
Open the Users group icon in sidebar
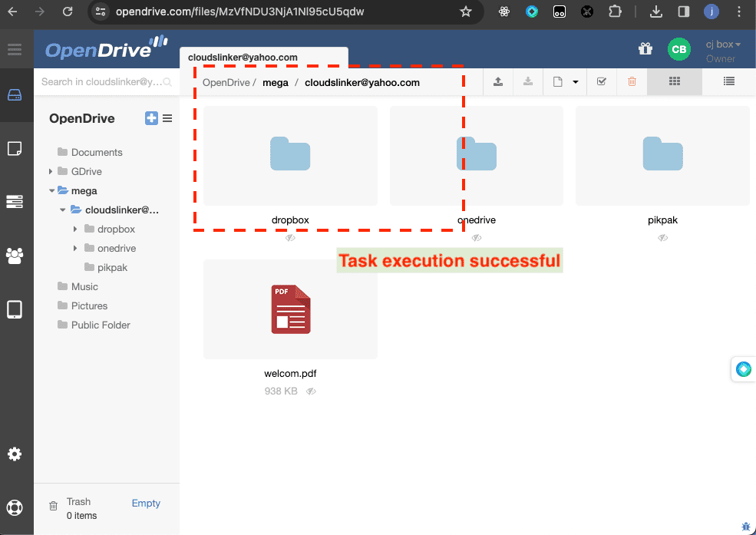(15, 256)
